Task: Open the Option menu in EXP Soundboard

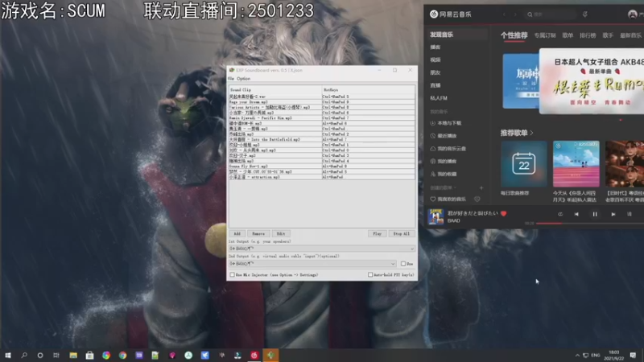Action: 243,78
